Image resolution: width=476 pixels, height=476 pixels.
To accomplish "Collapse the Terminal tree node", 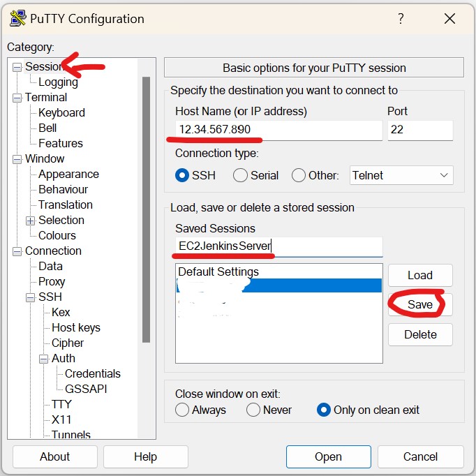I will 17,98.
